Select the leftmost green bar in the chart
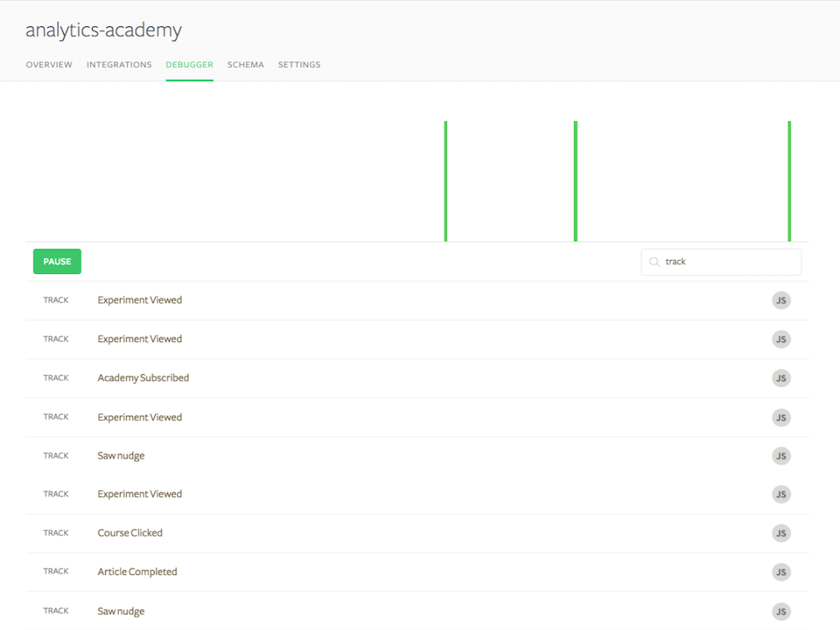840x630 pixels. click(445, 181)
